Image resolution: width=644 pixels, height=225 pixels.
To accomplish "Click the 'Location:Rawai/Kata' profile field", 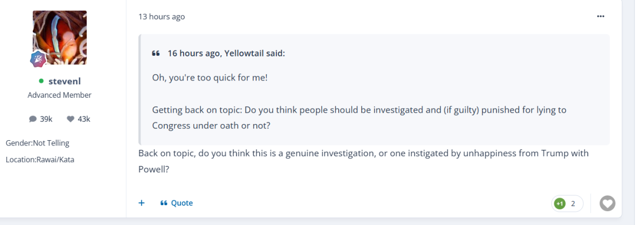I will (40, 159).
